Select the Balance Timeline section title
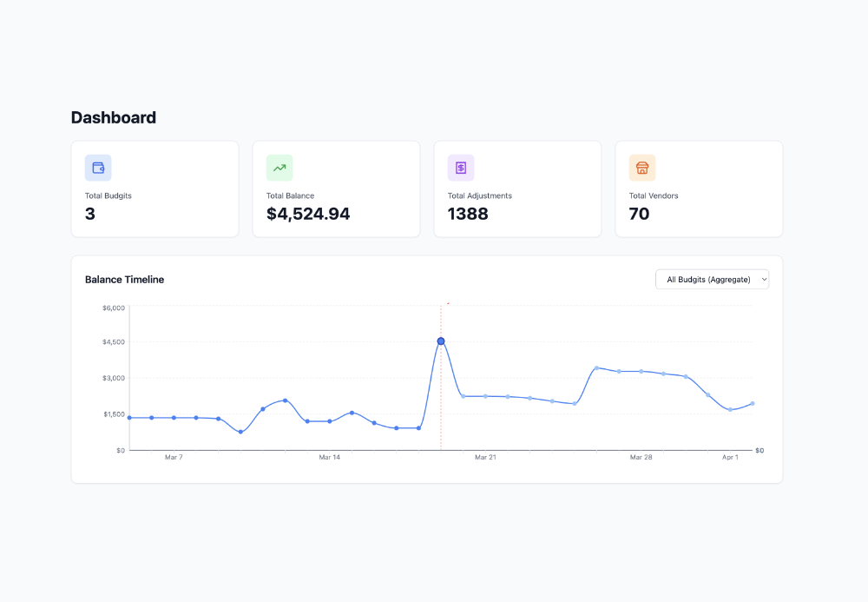 [x=125, y=279]
